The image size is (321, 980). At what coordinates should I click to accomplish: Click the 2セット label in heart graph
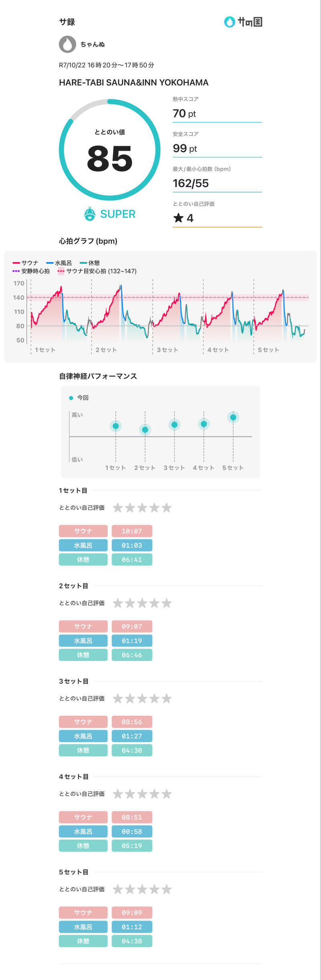coord(106,350)
